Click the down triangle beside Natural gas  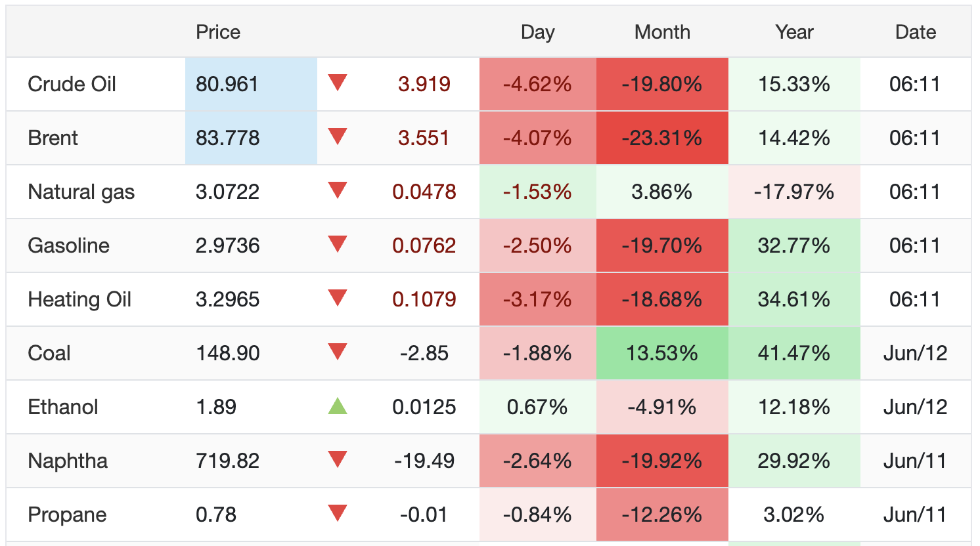point(338,190)
